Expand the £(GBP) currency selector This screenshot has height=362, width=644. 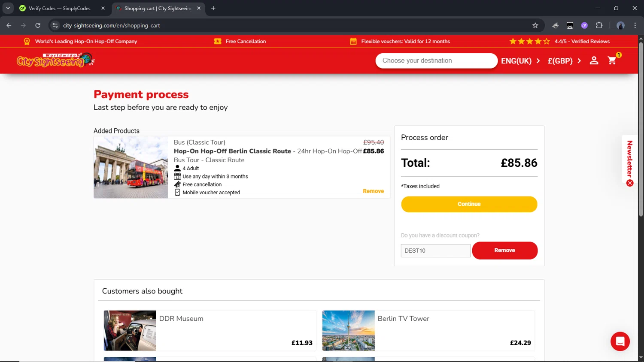(565, 61)
